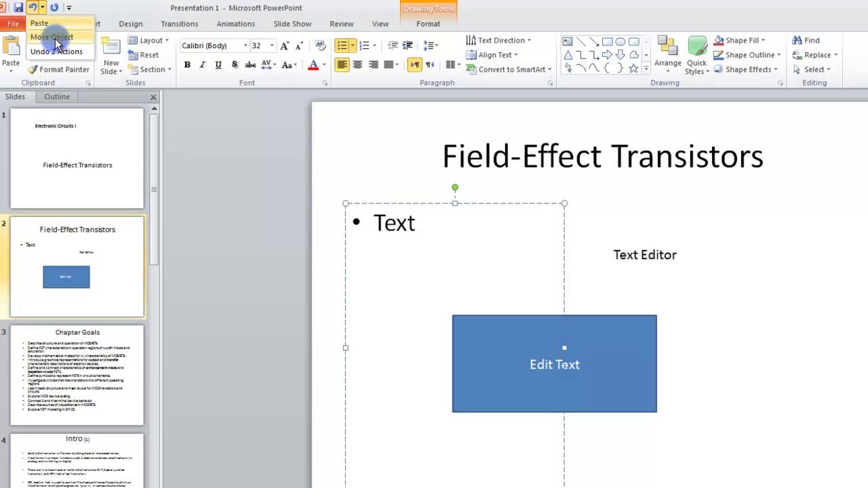Viewport: 868px width, 488px height.
Task: Open Shape Outline color options
Action: click(x=747, y=55)
